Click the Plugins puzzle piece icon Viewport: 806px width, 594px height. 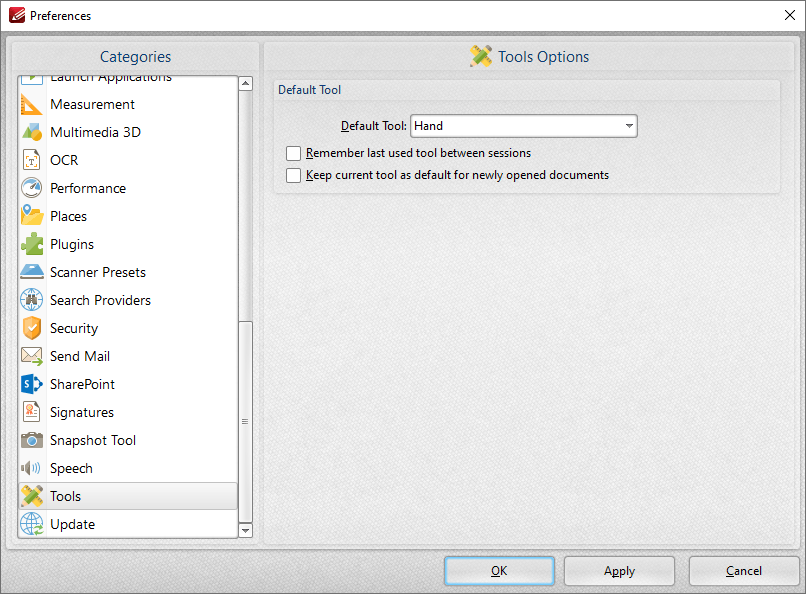(31, 244)
